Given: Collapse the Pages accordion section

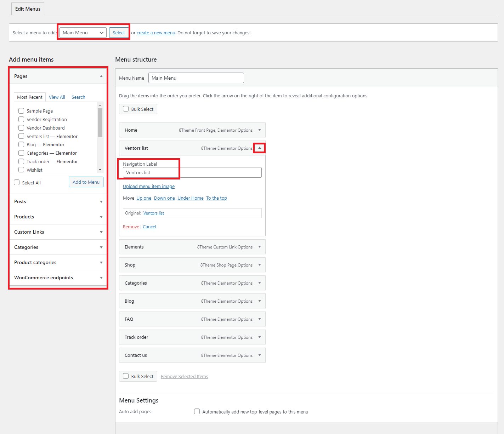Looking at the screenshot, I should click(101, 76).
